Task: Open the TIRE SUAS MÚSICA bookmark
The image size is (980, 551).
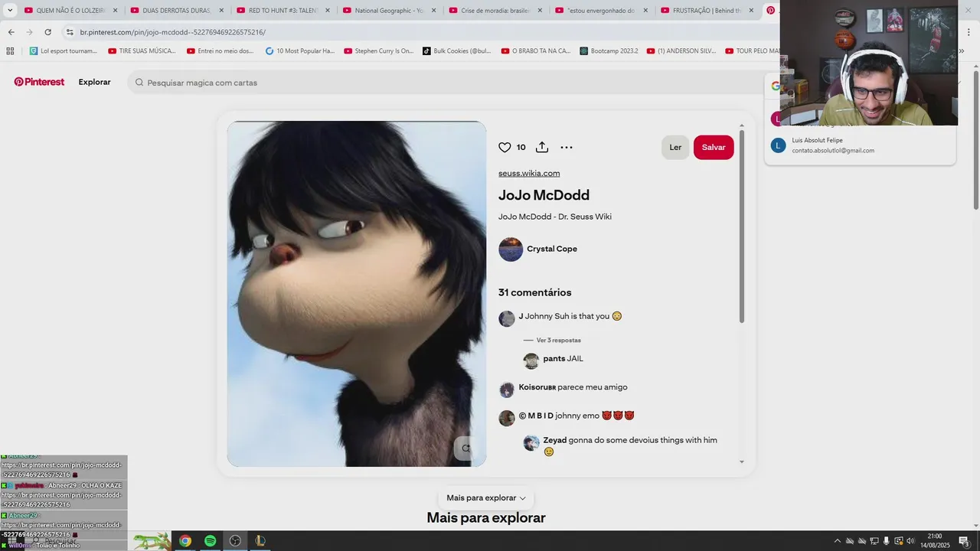Action: pyautogui.click(x=142, y=51)
